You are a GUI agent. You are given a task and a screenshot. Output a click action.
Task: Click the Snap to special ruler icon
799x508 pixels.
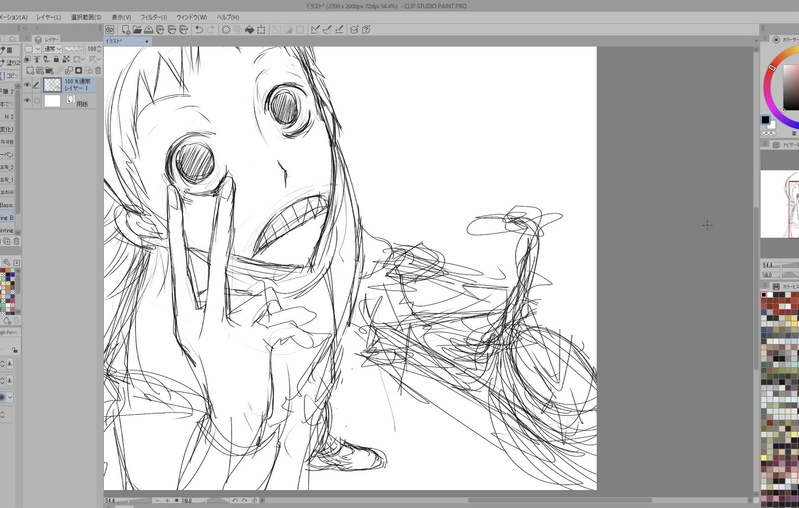pos(327,30)
